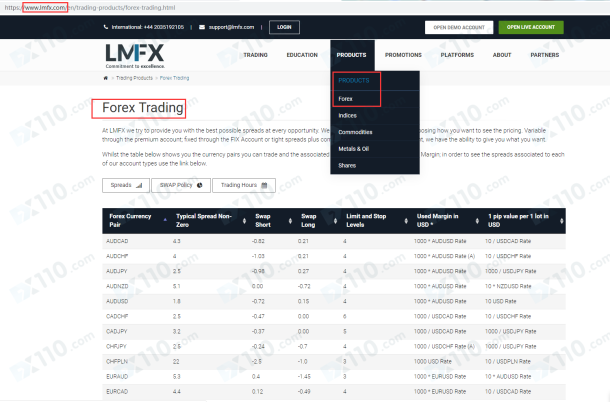Click the CHFJPY row pair name
The image size is (610, 402).
pos(116,346)
